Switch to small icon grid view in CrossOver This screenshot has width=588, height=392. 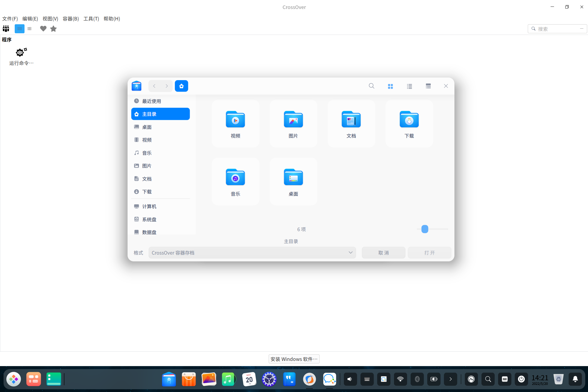click(x=30, y=29)
